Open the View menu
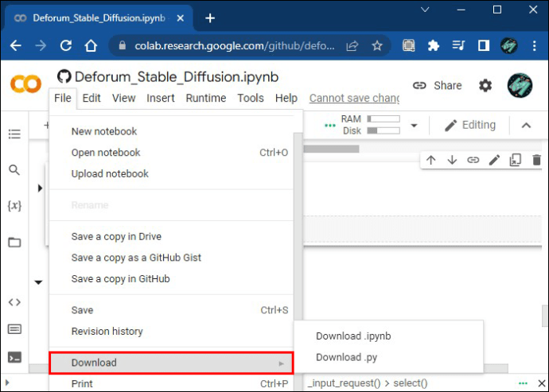 tap(123, 98)
